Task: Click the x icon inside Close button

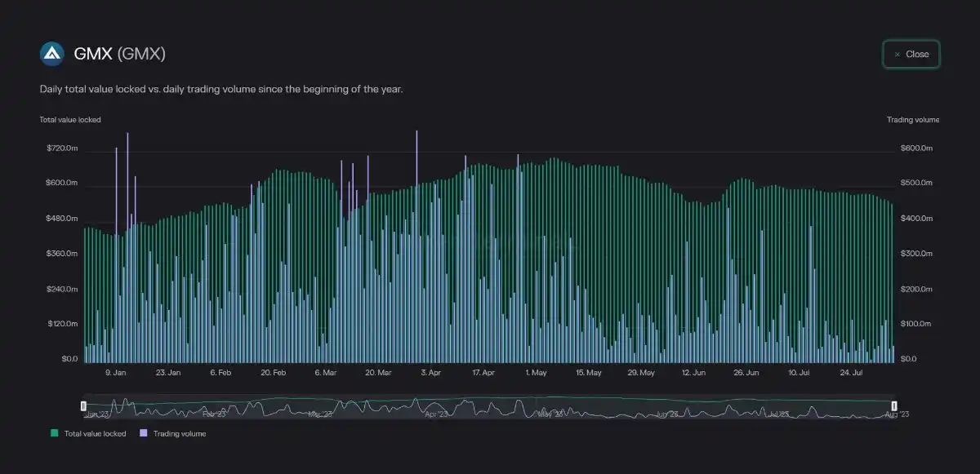Action: click(x=898, y=55)
